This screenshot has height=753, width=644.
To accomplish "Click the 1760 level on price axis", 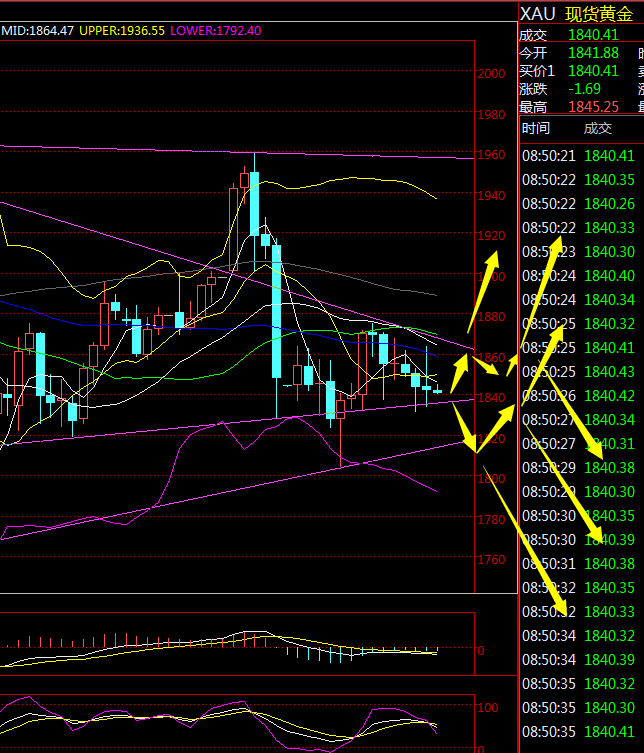I will (491, 560).
